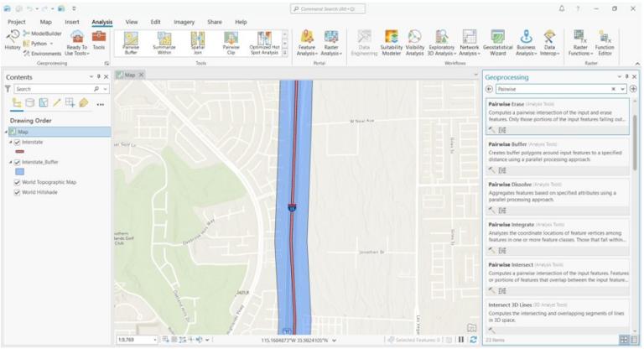Uncheck World Hillshade layer
644x349 pixels.
[18, 192]
